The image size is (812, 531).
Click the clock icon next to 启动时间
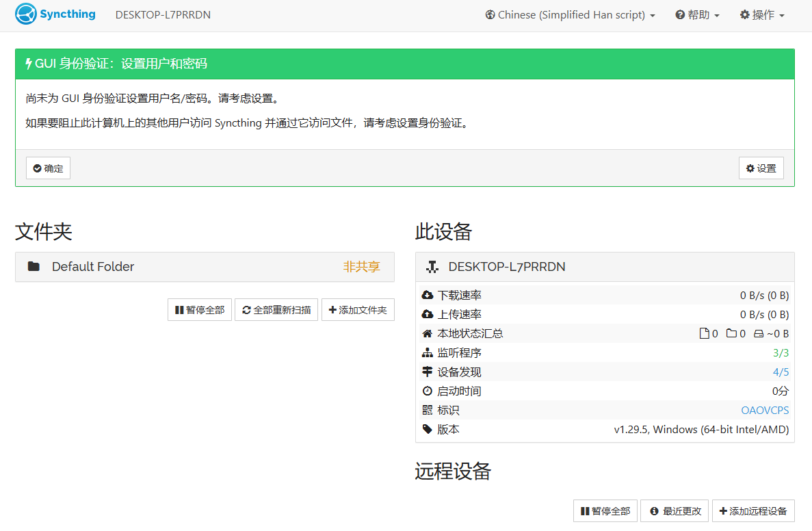point(428,391)
